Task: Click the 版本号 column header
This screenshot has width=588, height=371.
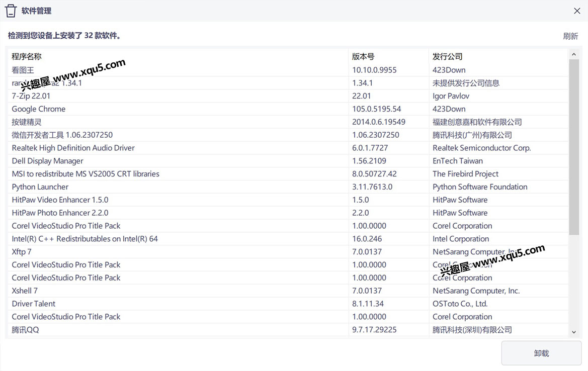Action: pyautogui.click(x=363, y=57)
